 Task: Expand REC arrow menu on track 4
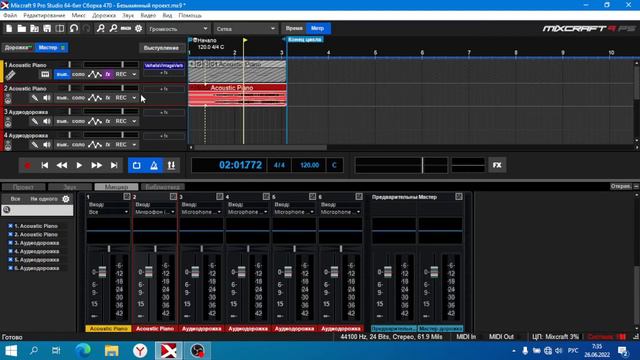coord(134,145)
